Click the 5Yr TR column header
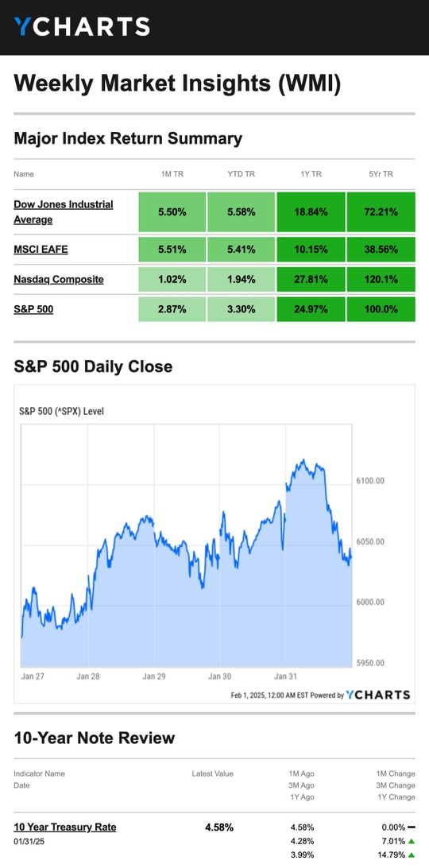The image size is (429, 868). tap(381, 174)
